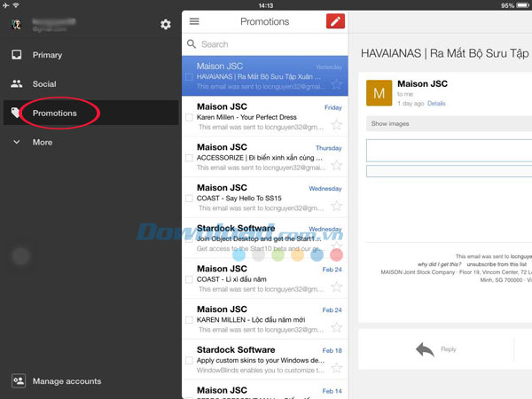Click the search magnifier icon

tap(192, 43)
